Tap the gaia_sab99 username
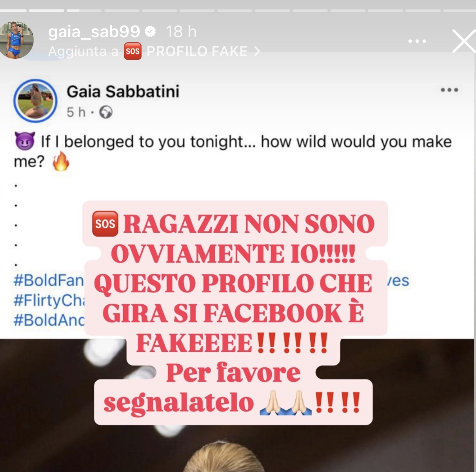Image resolution: width=476 pixels, height=472 pixels. pos(94,32)
